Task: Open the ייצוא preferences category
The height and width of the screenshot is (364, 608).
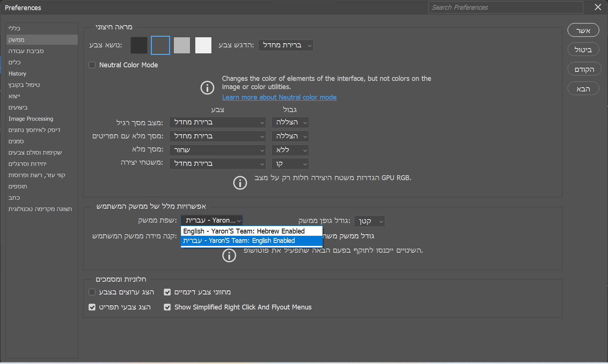Action: click(x=42, y=96)
